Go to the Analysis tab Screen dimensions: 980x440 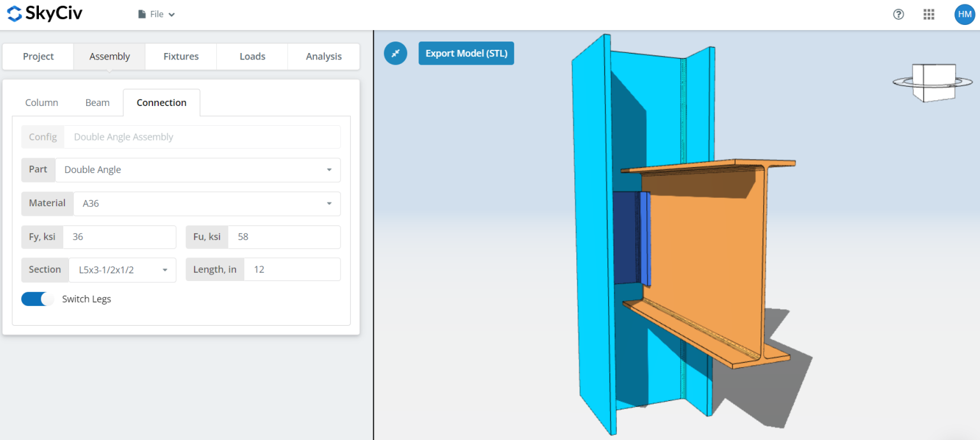coord(323,56)
